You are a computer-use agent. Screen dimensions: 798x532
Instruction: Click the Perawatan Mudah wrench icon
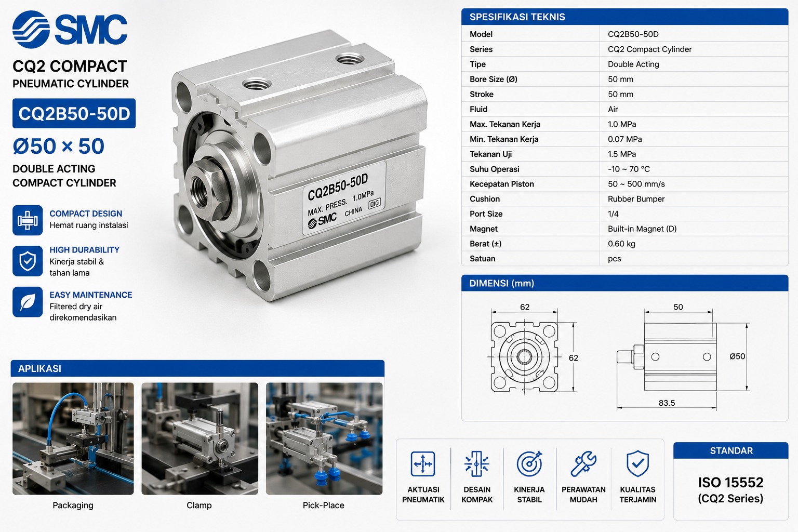(x=583, y=463)
